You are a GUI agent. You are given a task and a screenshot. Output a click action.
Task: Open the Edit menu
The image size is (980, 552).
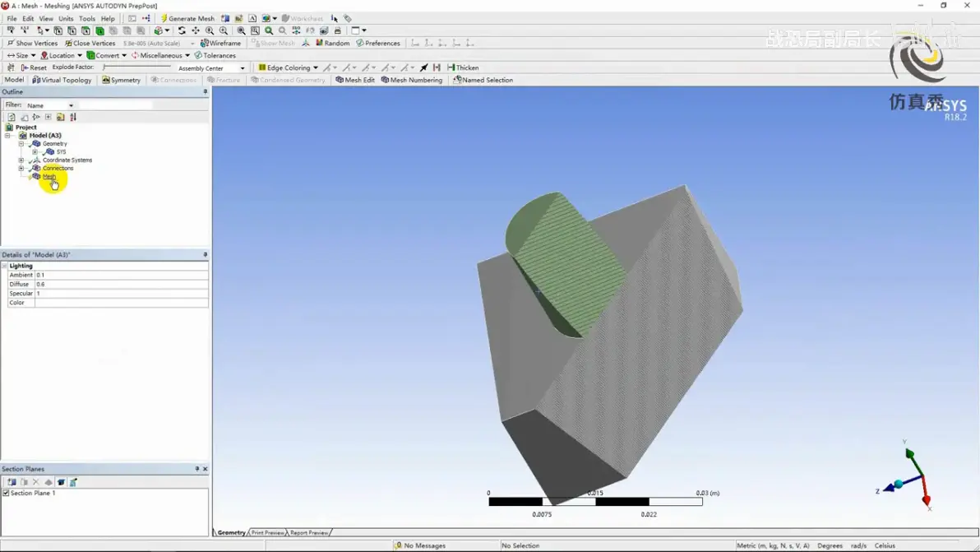pyautogui.click(x=28, y=19)
